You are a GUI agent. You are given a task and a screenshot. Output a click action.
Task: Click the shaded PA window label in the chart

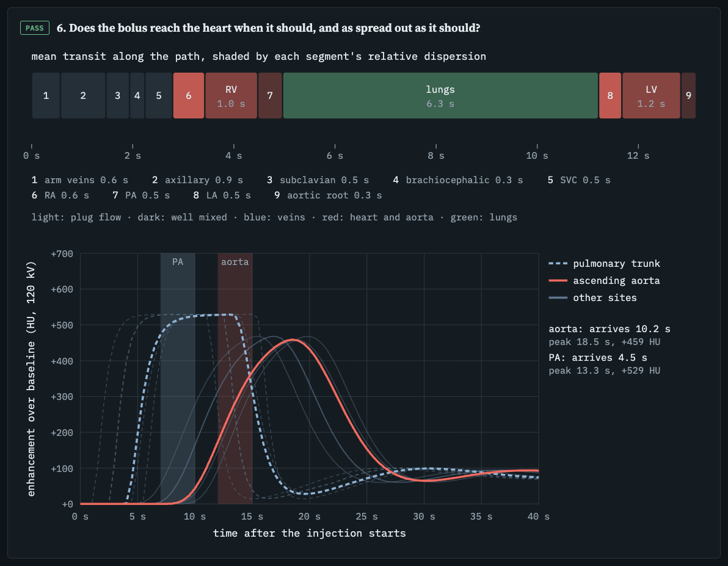[x=178, y=262]
